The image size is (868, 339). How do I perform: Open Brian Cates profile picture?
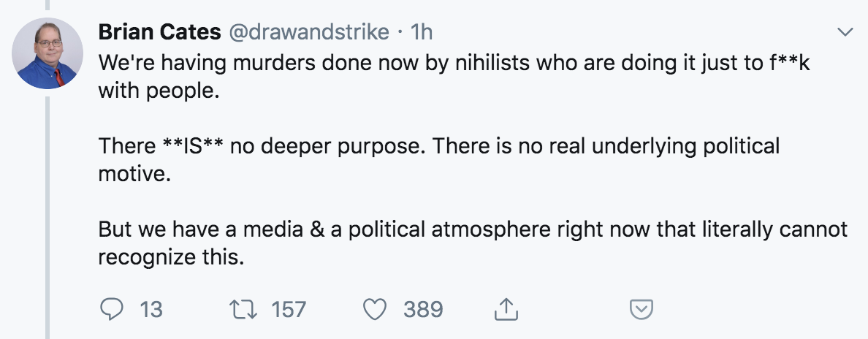coord(48,53)
